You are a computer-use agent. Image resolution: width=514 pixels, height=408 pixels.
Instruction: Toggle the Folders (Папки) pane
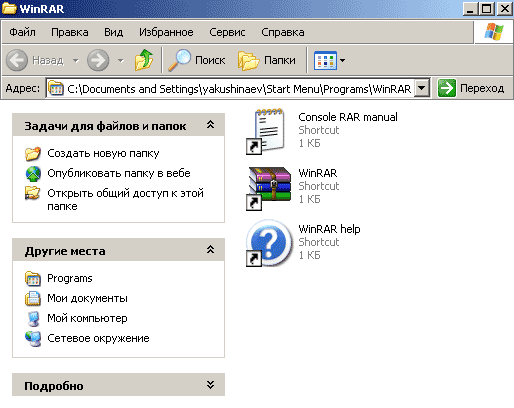(267, 60)
